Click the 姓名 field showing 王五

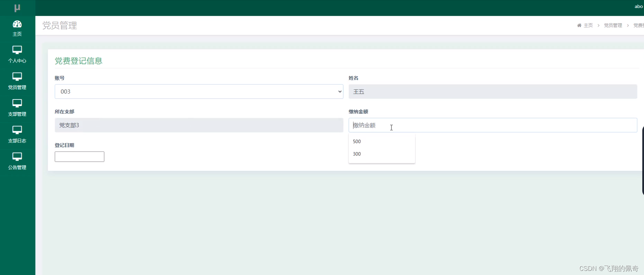click(493, 92)
